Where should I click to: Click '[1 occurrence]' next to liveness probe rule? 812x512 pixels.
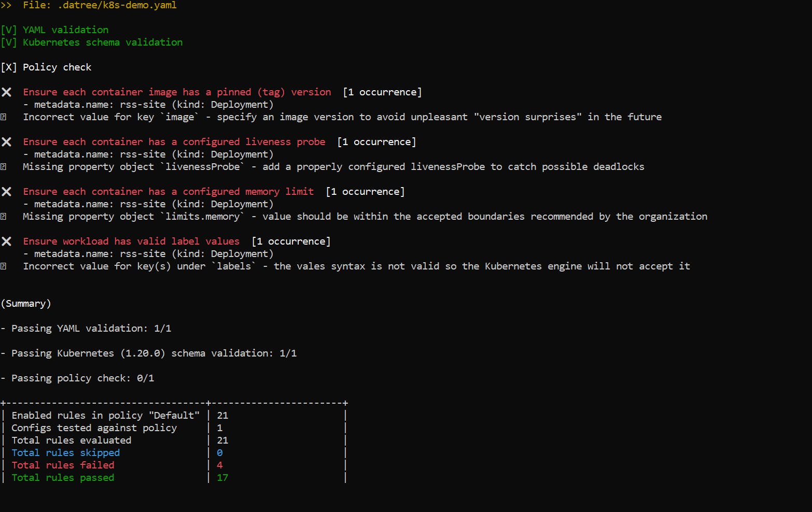click(376, 142)
